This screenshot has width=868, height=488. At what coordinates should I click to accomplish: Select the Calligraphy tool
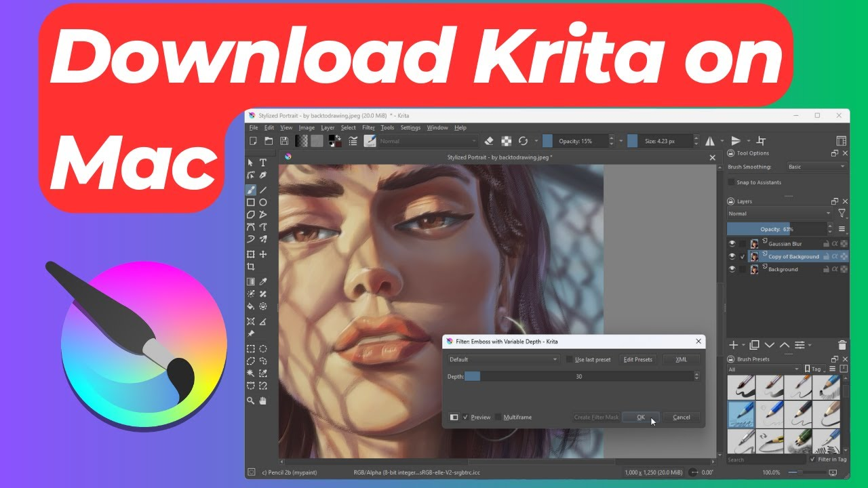pos(263,176)
